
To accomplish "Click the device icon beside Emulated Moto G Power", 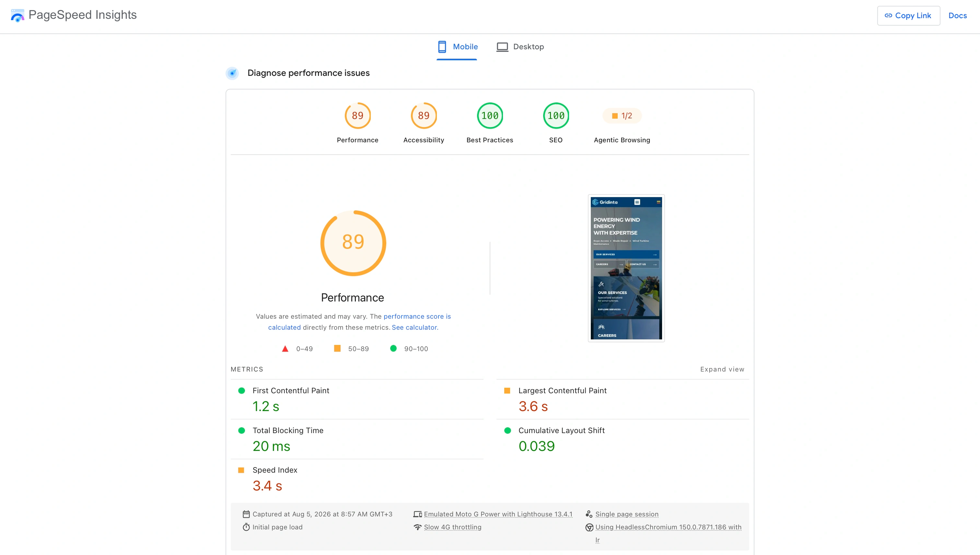I will pos(418,514).
